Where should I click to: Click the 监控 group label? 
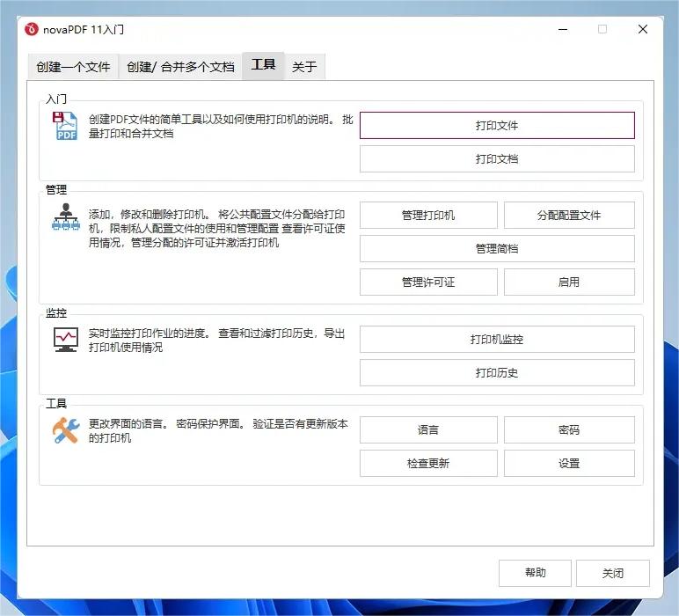pyautogui.click(x=56, y=312)
